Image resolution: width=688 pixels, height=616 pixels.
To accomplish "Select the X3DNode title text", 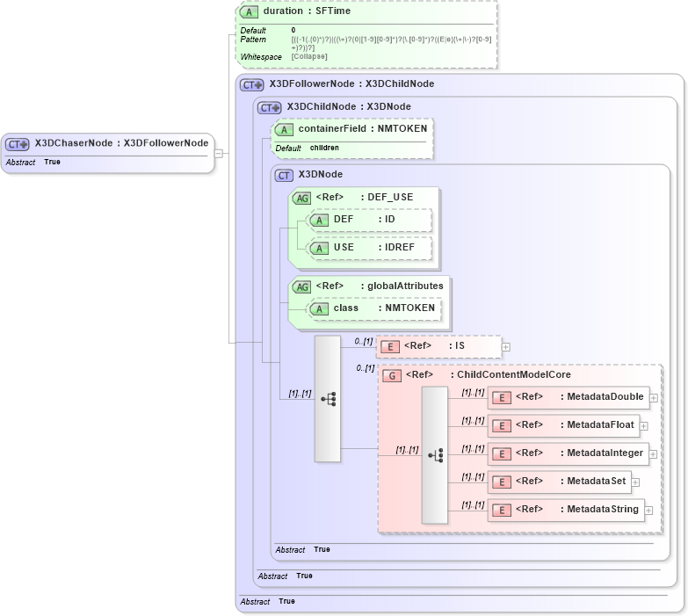I will click(321, 174).
